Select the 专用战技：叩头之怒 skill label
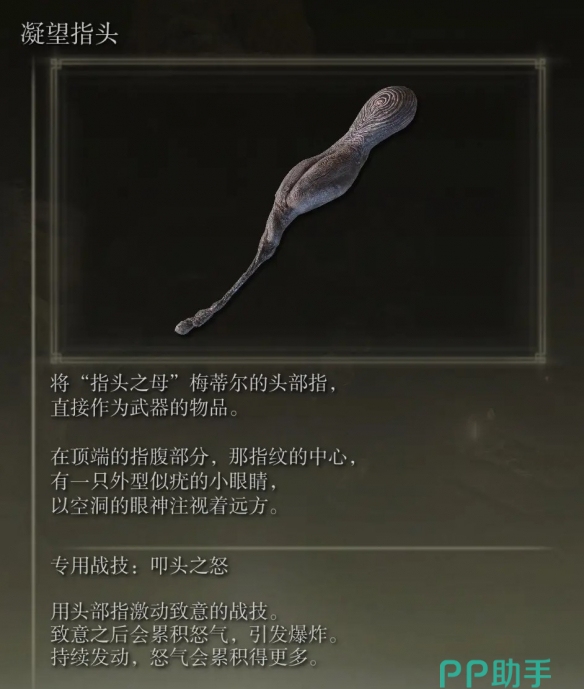Viewport: 584px width, 689px height. [139, 566]
